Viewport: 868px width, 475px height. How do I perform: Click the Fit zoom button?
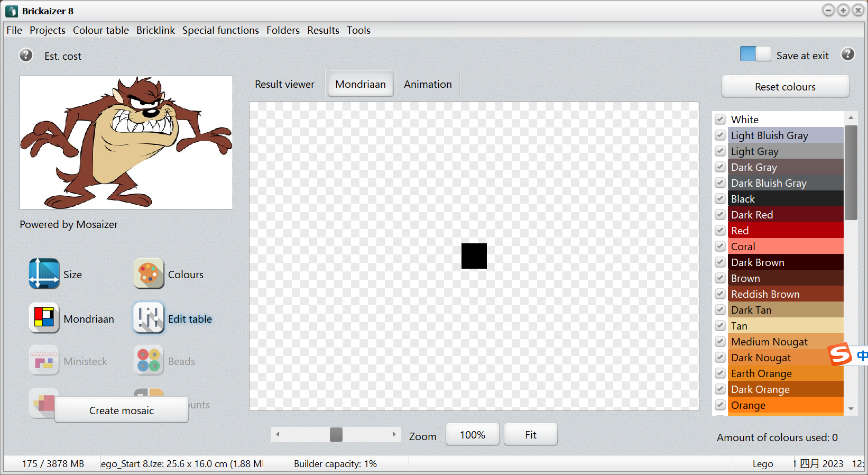click(x=530, y=434)
